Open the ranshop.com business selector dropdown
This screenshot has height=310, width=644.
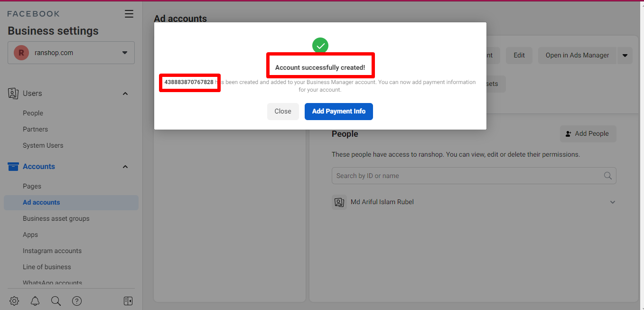click(71, 53)
